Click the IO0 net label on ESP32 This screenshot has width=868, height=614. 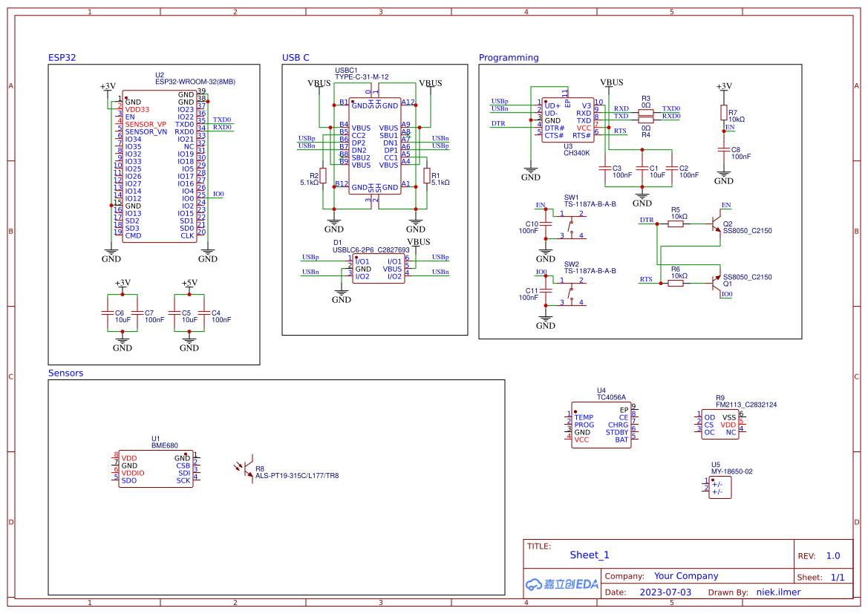click(218, 195)
